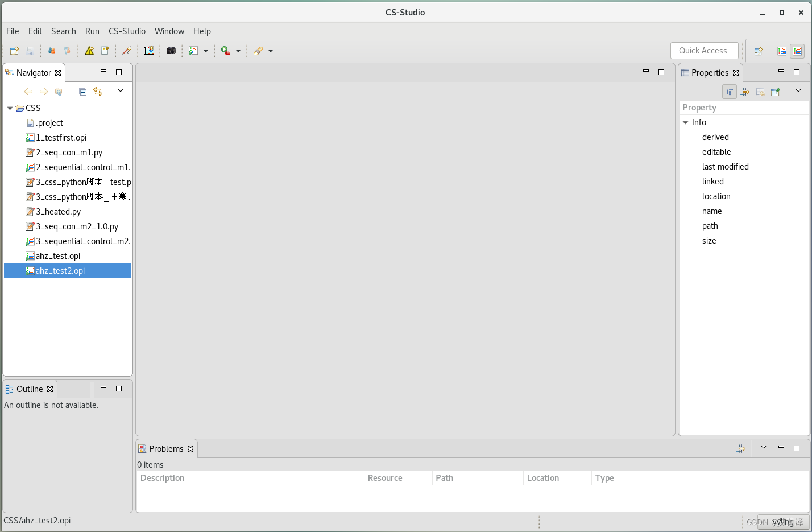The height and width of the screenshot is (532, 812).
Task: Select the Outline tab
Action: [x=30, y=389]
